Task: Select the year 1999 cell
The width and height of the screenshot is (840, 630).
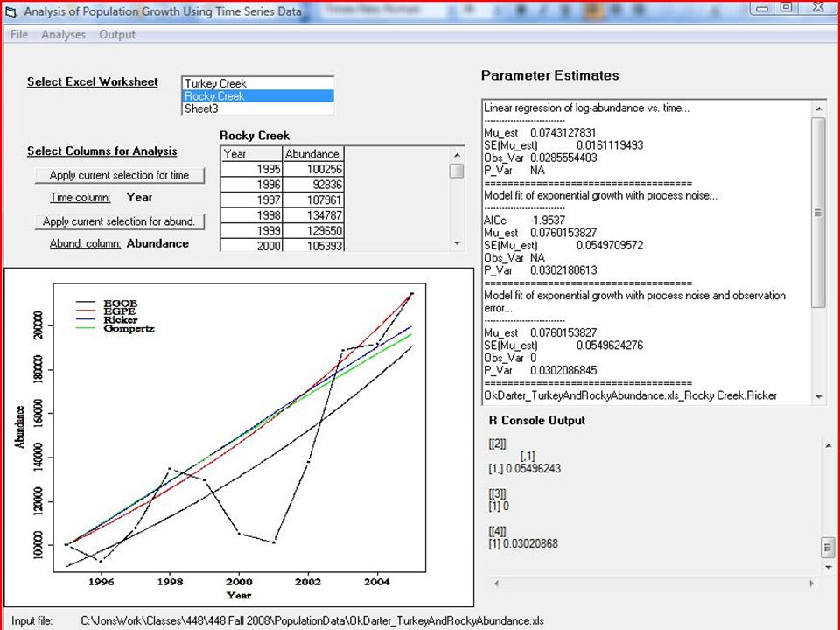Action: tap(251, 230)
